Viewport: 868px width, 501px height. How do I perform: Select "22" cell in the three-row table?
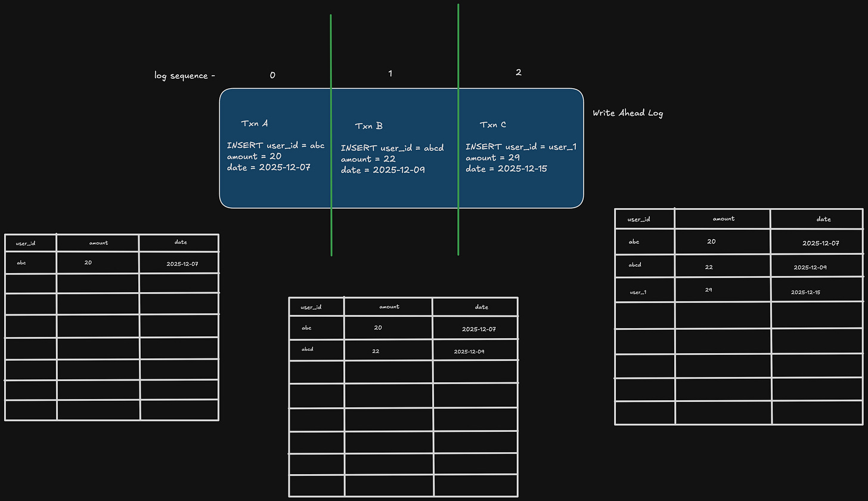click(709, 267)
